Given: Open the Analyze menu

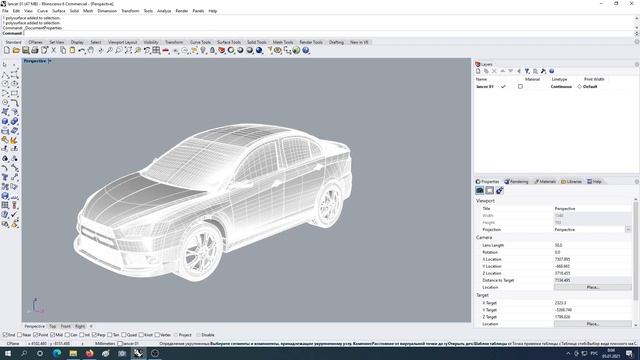Looking at the screenshot, I should tap(164, 11).
